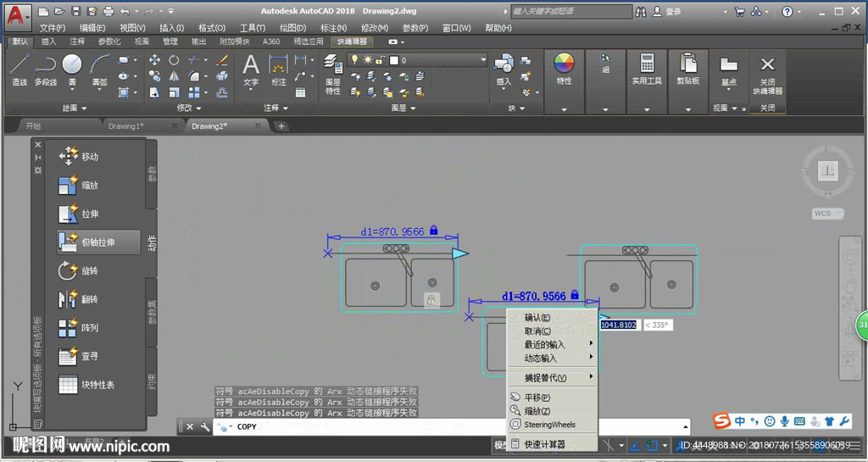Click the search keyword input box
This screenshot has height=462, width=868.
[x=571, y=11]
